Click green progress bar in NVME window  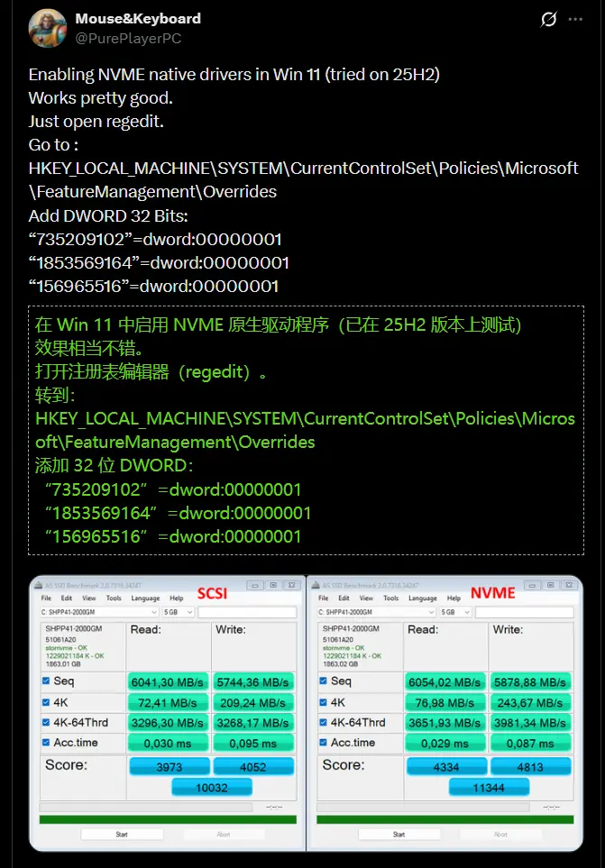click(x=445, y=819)
